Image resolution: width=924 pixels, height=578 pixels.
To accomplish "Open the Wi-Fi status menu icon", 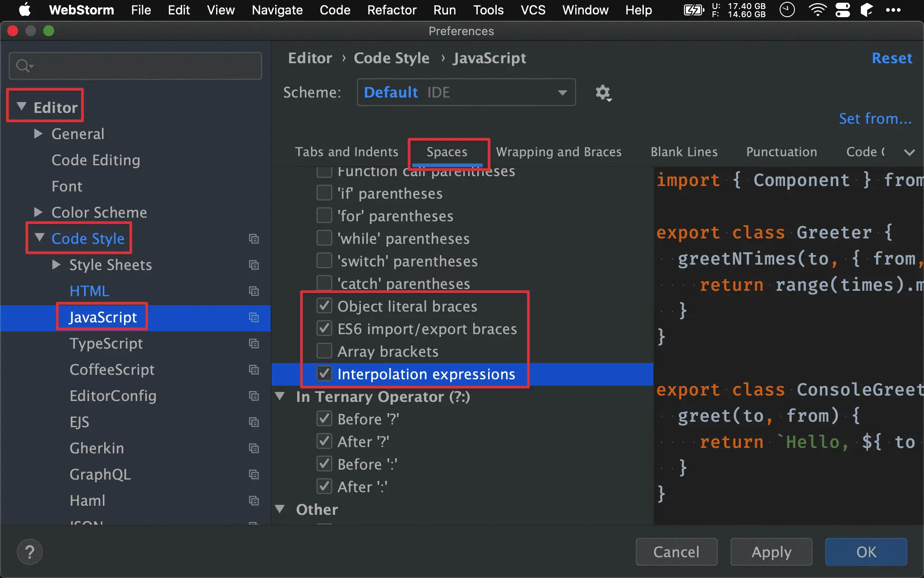I will point(817,10).
